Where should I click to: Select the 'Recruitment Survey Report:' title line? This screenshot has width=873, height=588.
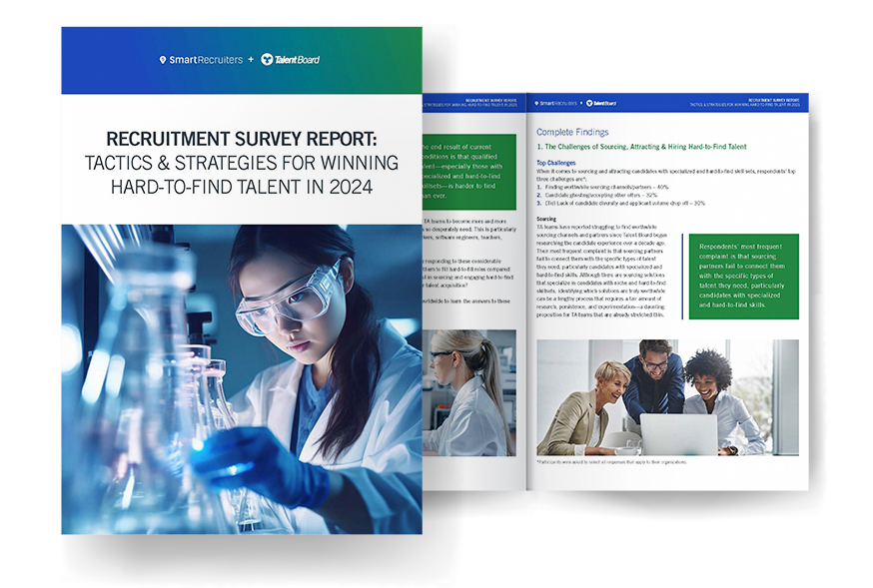(241, 139)
